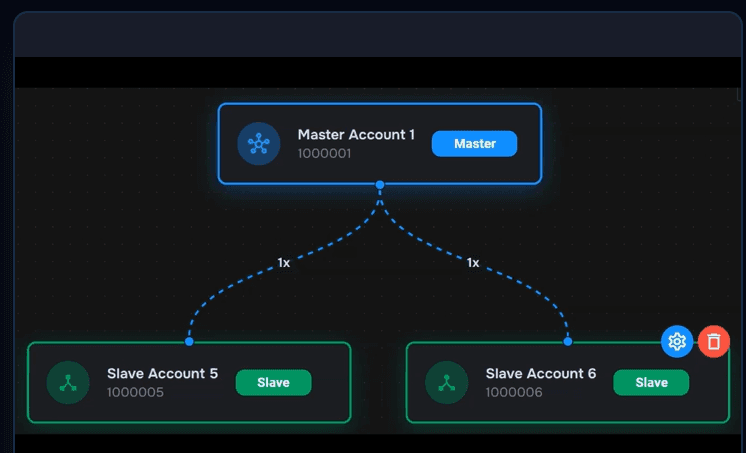Select the Slave Account 6 top connection handle

pyautogui.click(x=568, y=342)
